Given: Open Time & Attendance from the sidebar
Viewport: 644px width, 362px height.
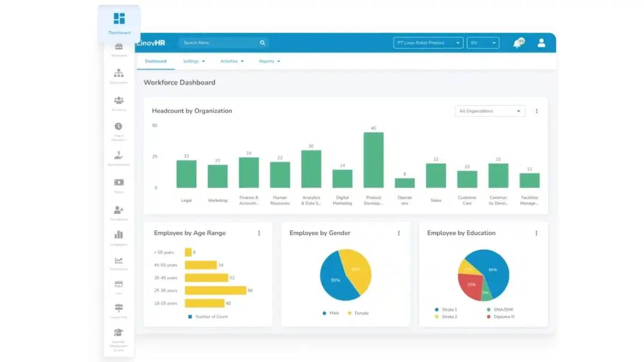Looking at the screenshot, I should pyautogui.click(x=118, y=130).
